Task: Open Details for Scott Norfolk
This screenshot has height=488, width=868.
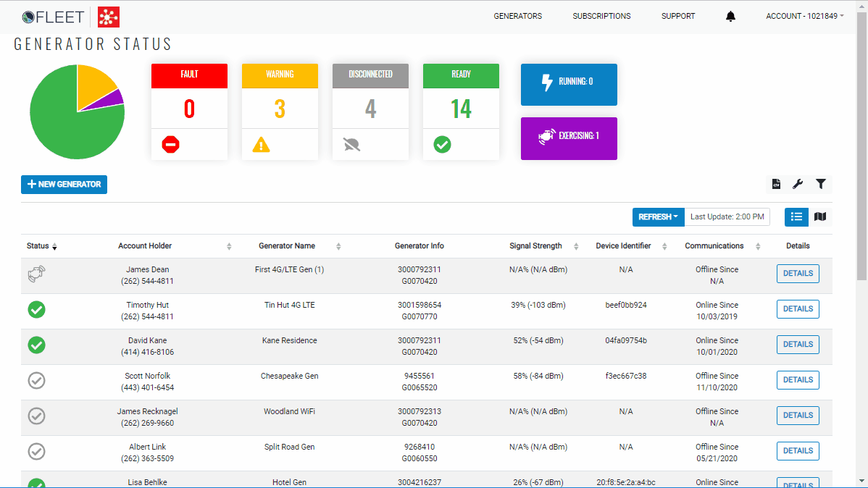Action: click(798, 380)
